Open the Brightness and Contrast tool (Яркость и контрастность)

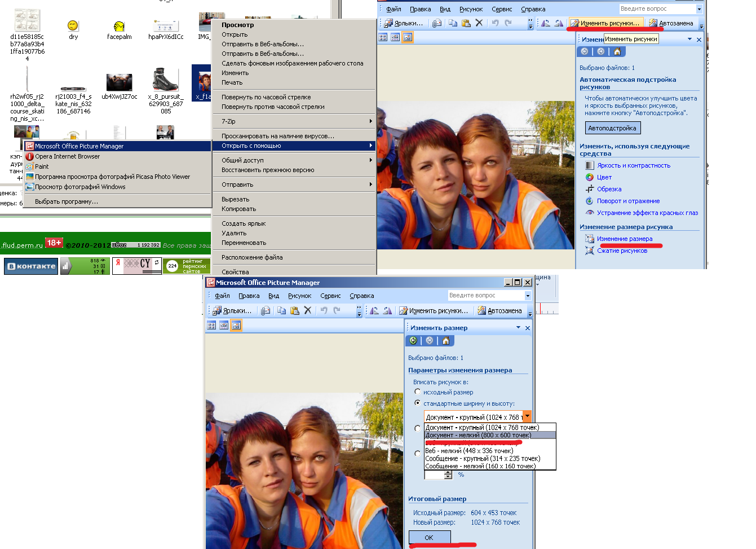pyautogui.click(x=633, y=165)
